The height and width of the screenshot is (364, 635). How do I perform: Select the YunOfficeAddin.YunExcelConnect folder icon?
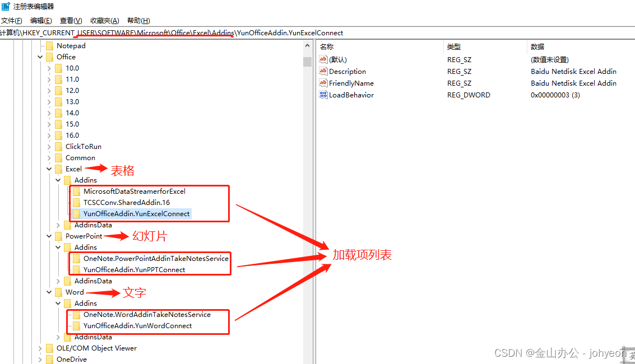[x=76, y=214]
